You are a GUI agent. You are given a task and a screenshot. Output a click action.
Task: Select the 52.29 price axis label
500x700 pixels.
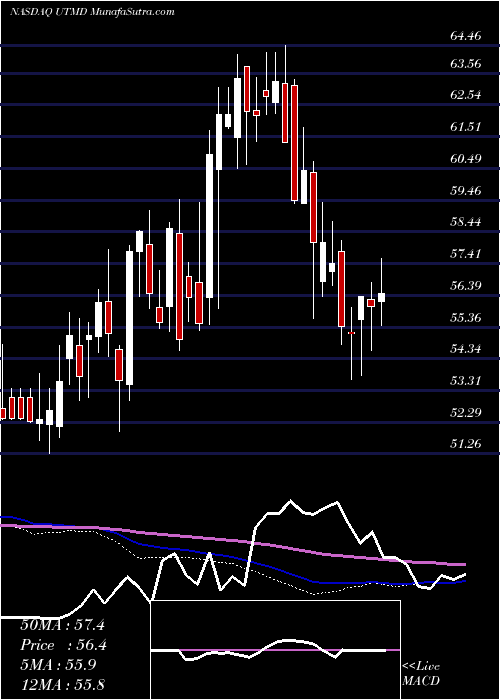[466, 412]
